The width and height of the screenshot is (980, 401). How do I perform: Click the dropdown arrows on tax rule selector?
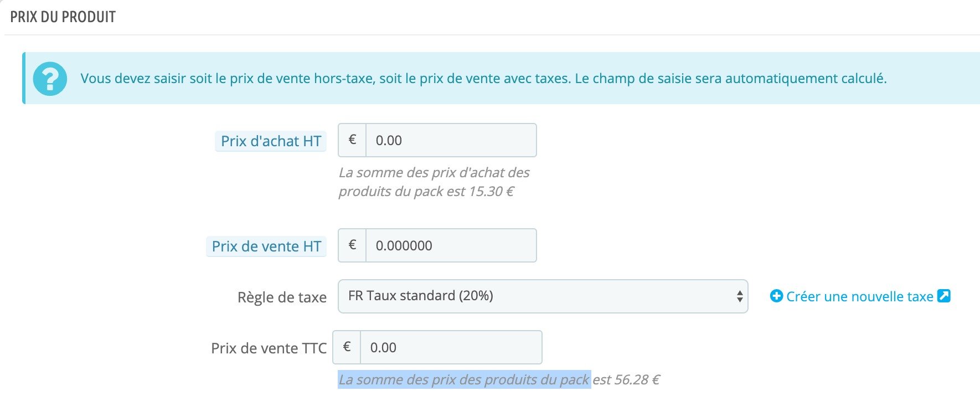(739, 296)
